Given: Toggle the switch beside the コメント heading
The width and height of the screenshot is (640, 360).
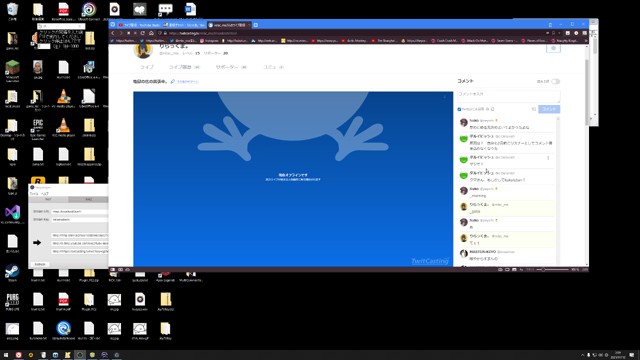Looking at the screenshot, I should [x=556, y=82].
